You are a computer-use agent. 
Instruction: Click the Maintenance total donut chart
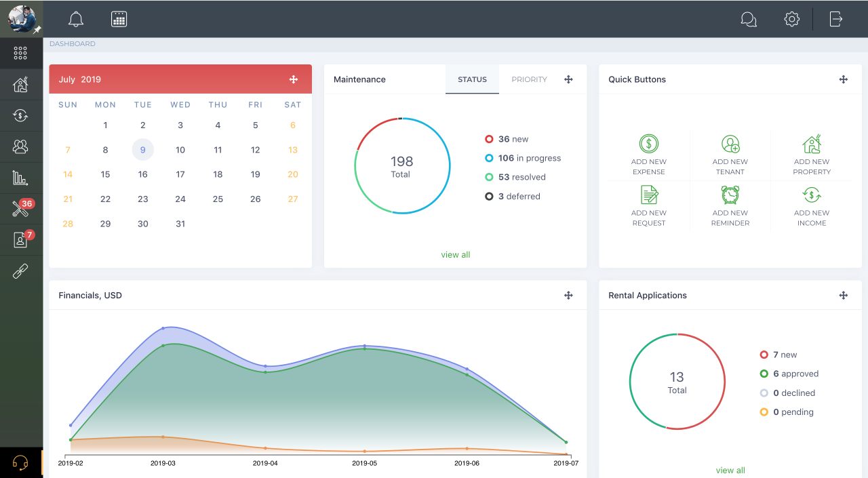point(401,165)
